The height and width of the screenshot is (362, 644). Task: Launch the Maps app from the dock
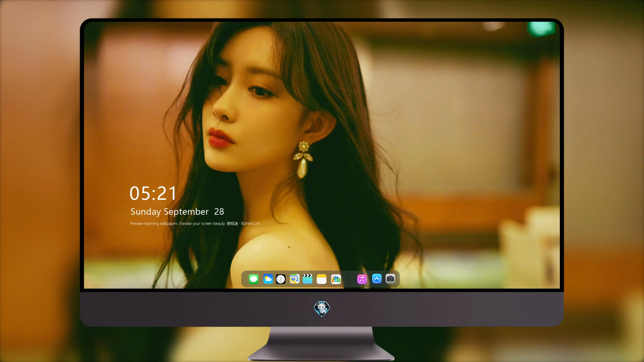tap(294, 279)
